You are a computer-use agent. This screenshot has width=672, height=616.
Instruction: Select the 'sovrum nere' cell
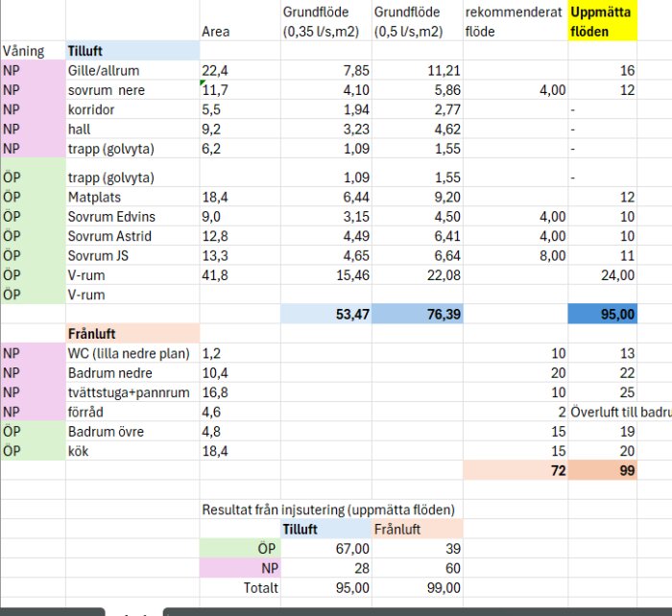(132, 90)
